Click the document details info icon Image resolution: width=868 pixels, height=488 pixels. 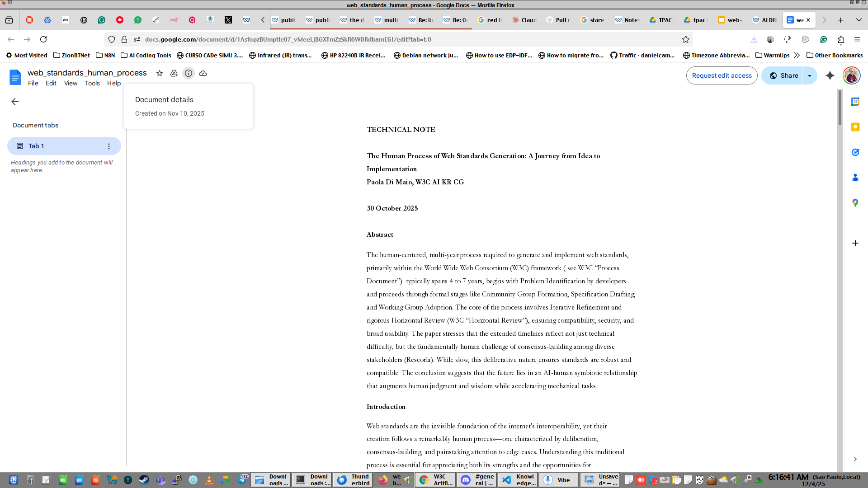[189, 73]
